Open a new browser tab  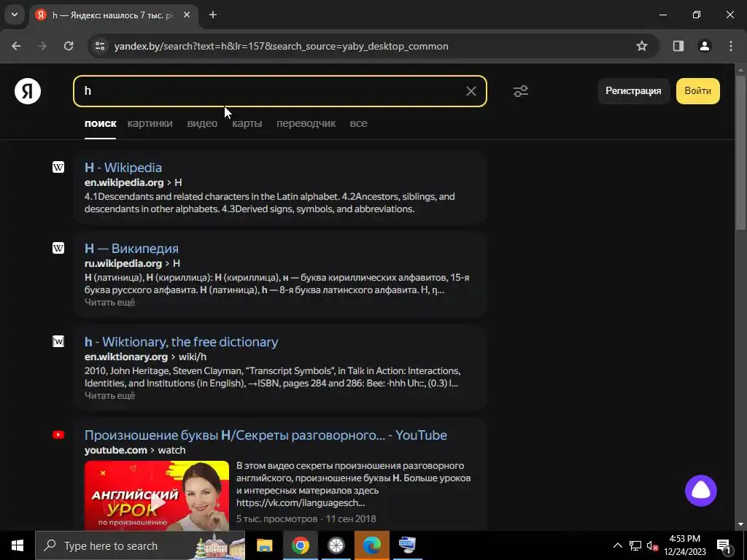coord(213,15)
